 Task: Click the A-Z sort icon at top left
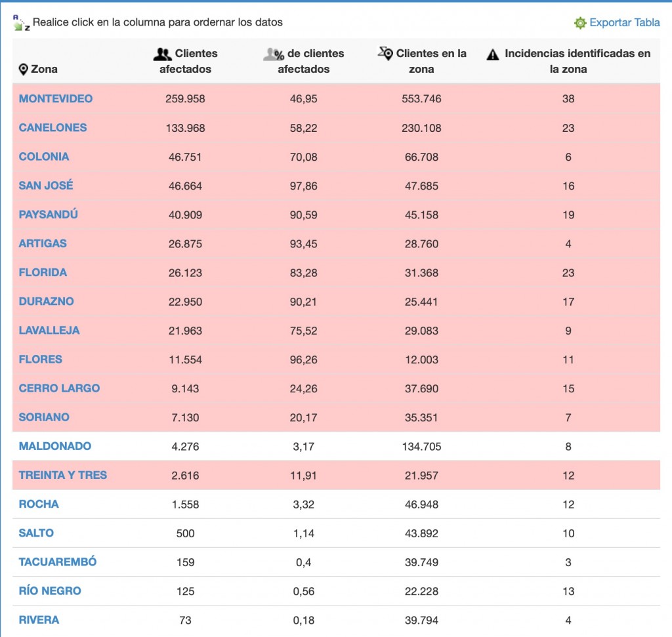(x=21, y=23)
